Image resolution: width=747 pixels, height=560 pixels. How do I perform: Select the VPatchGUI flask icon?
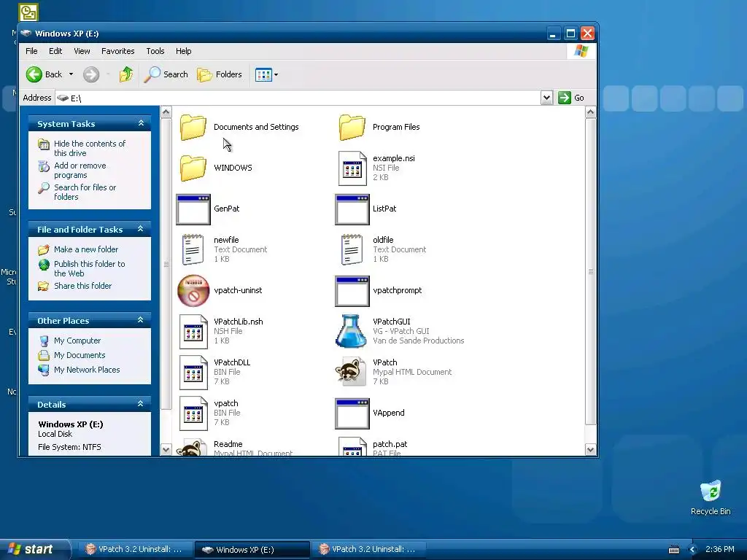click(x=351, y=330)
